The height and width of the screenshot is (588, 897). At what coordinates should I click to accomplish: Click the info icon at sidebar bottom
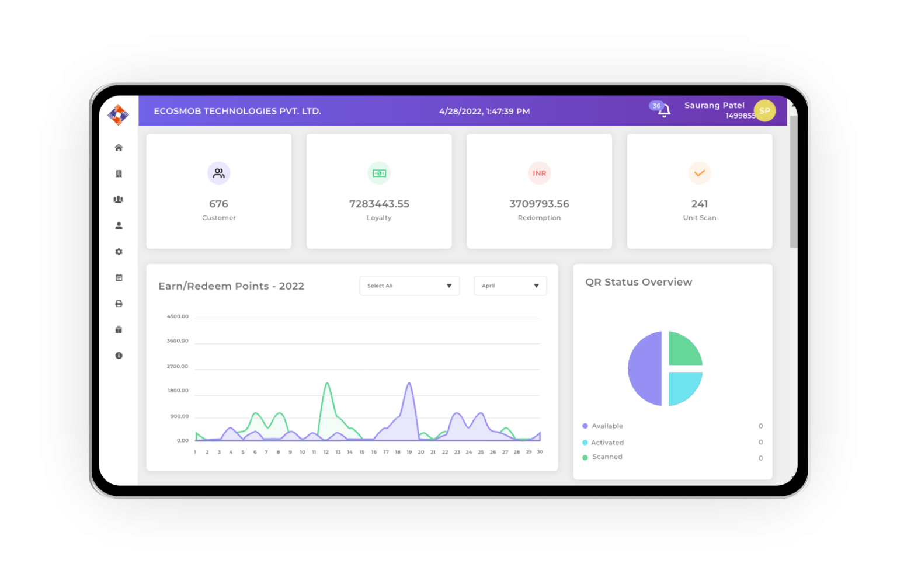point(119,355)
